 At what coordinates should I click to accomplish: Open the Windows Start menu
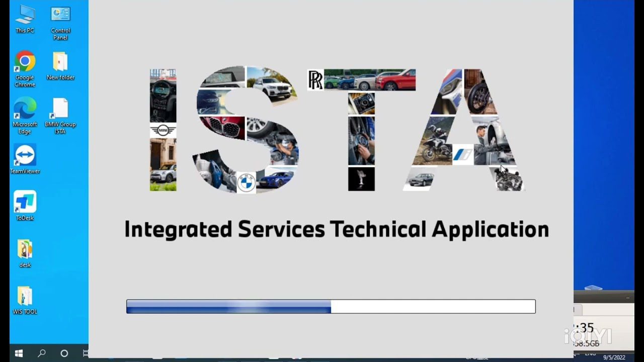pyautogui.click(x=19, y=353)
